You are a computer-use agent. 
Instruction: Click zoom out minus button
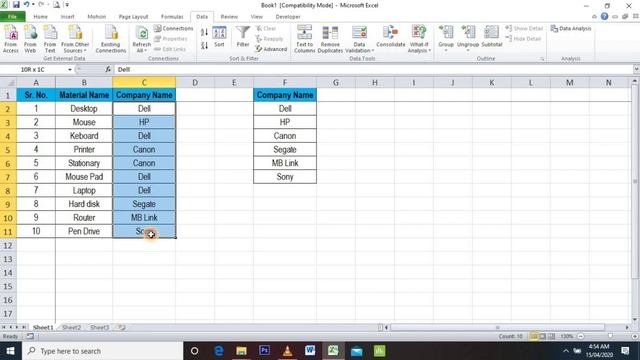pos(580,336)
